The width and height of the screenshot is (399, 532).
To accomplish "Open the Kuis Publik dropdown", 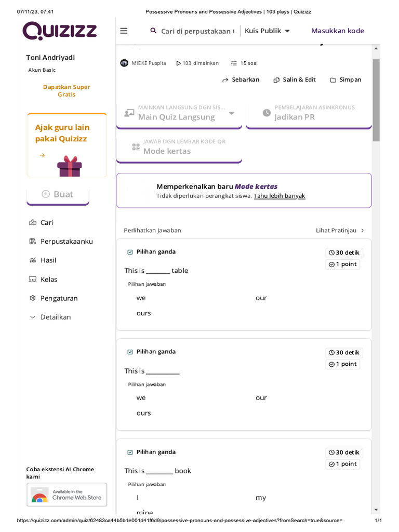I will pyautogui.click(x=268, y=31).
